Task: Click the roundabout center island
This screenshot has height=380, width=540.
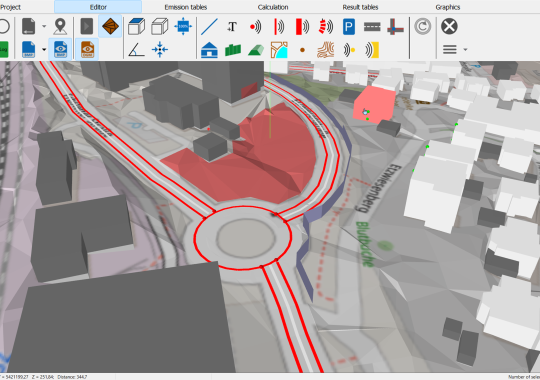Action: pos(246,238)
